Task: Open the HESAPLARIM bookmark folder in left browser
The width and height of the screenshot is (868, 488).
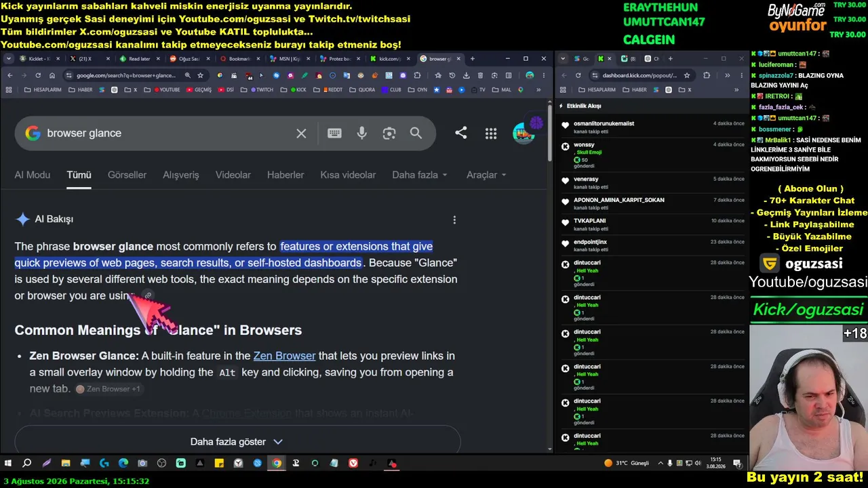Action: [44, 89]
